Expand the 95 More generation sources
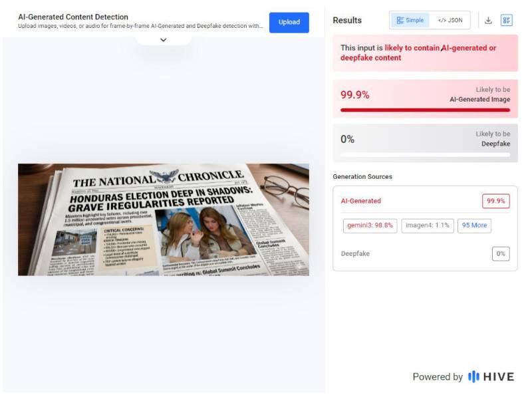The height and width of the screenshot is (399, 532). [474, 225]
